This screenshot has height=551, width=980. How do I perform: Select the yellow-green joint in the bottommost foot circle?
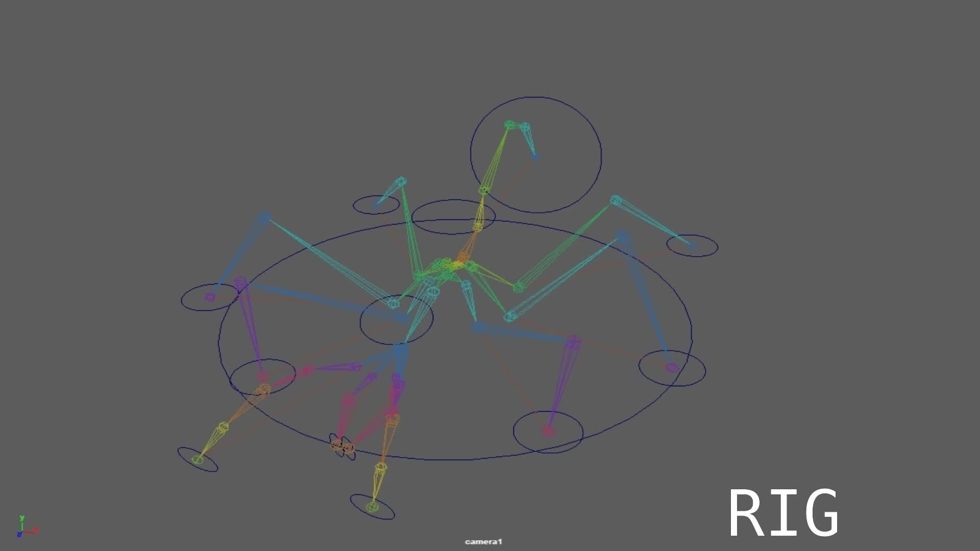pyautogui.click(x=373, y=507)
